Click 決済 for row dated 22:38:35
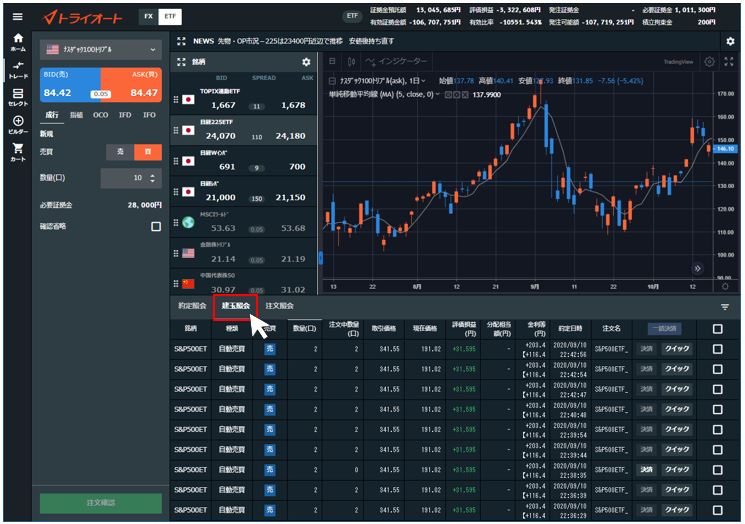The height and width of the screenshot is (524, 745). pos(646,470)
